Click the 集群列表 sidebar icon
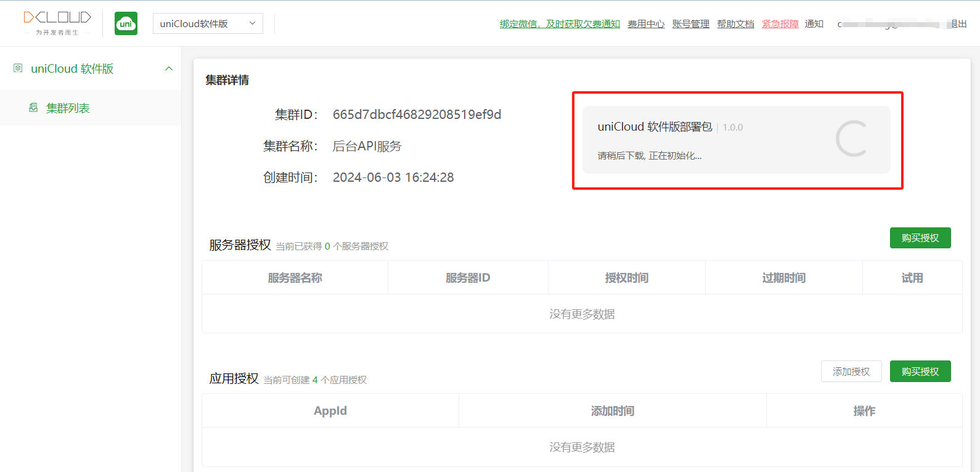The height and width of the screenshot is (472, 980). [33, 108]
